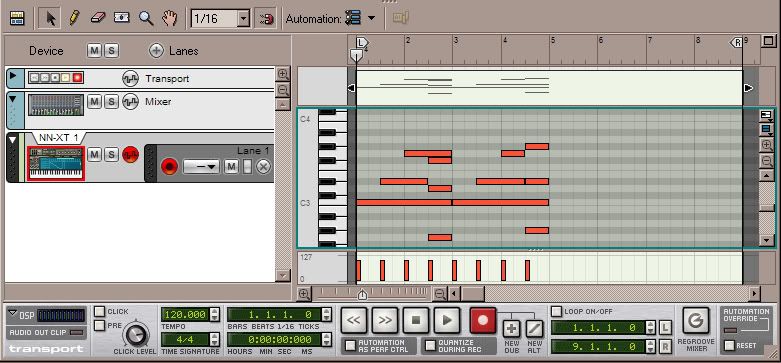Add new lane with plus Lanes button
This screenshot has height=363, width=781.
click(156, 51)
